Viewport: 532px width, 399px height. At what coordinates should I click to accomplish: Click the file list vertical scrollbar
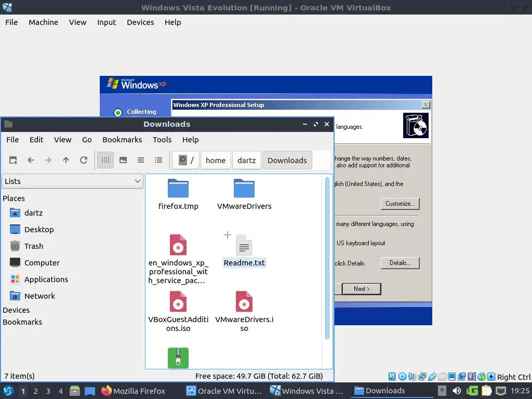[327, 258]
